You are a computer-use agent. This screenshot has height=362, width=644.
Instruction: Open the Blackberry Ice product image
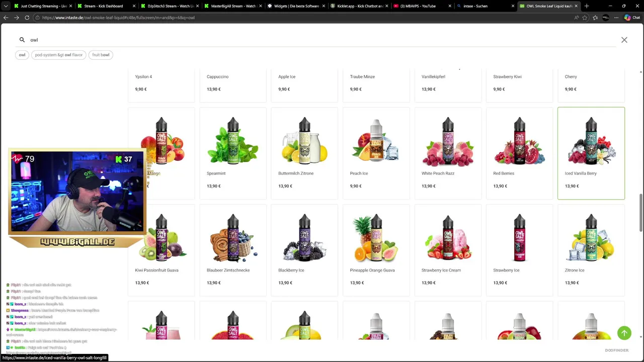coord(304,238)
